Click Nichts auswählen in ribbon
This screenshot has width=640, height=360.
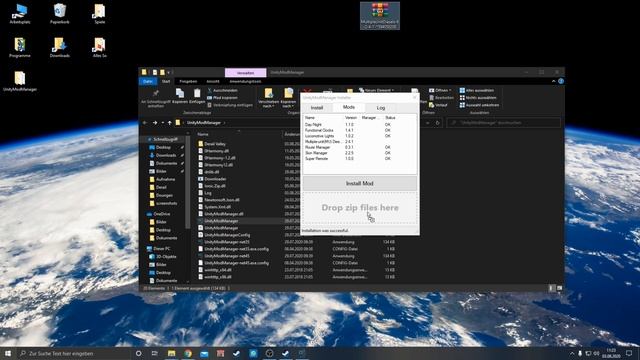478,98
